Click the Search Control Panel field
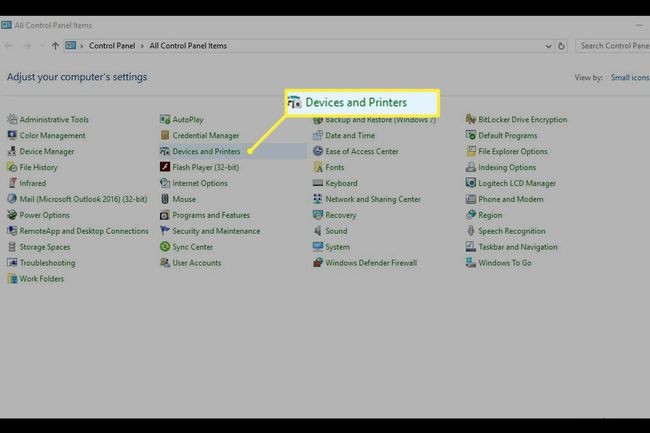 pyautogui.click(x=612, y=46)
